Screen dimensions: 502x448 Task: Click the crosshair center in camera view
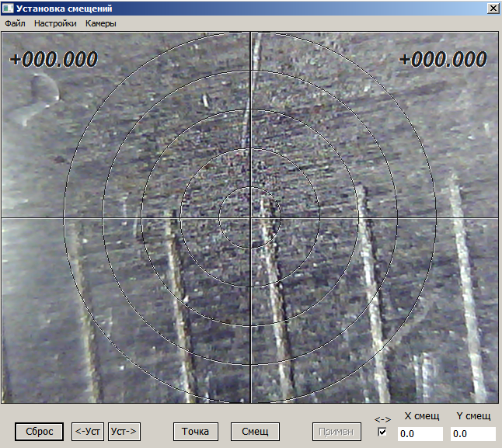250,218
